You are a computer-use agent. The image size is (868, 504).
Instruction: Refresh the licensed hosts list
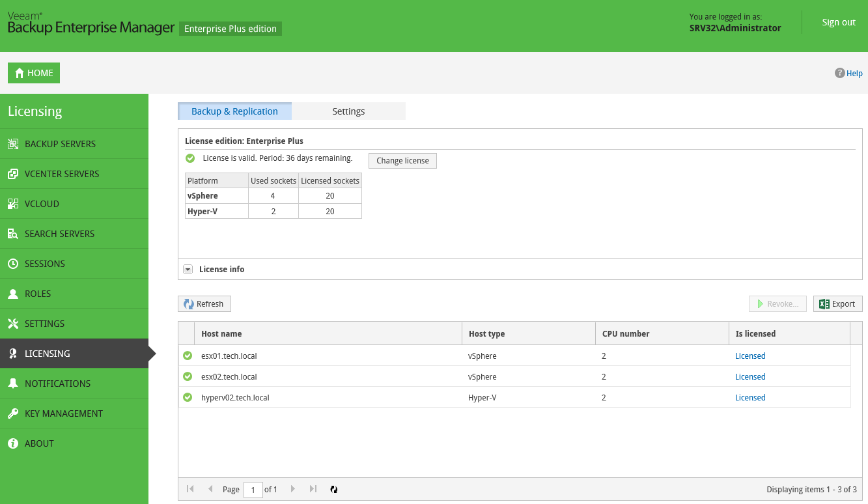[x=204, y=304]
